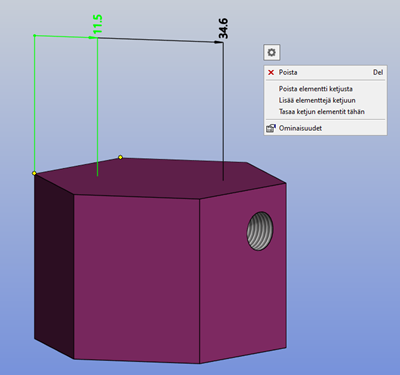Select the black 34.6 dimension text
The height and width of the screenshot is (375, 400).
click(x=223, y=29)
